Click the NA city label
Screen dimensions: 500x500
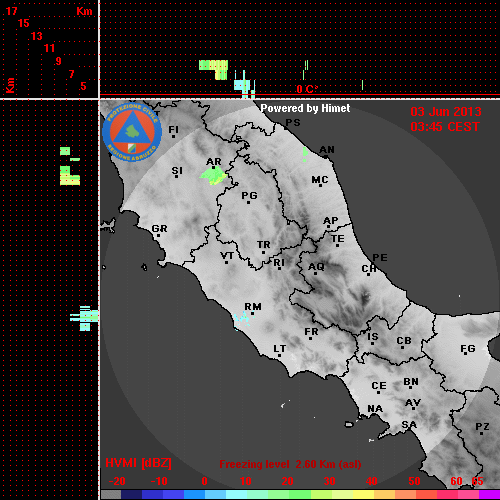(x=375, y=409)
